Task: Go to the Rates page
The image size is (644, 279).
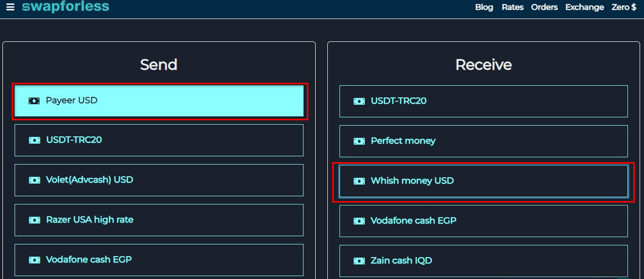Action: (x=513, y=7)
